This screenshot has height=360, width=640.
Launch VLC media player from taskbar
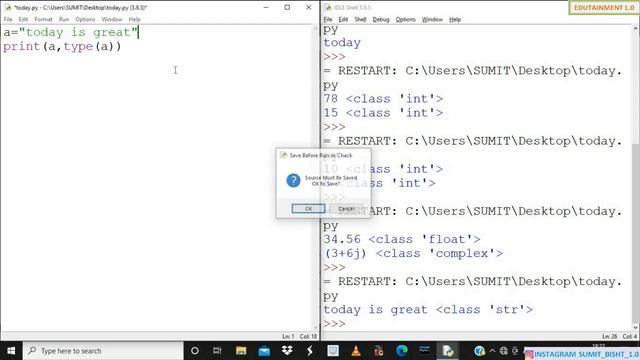pyautogui.click(x=356, y=351)
